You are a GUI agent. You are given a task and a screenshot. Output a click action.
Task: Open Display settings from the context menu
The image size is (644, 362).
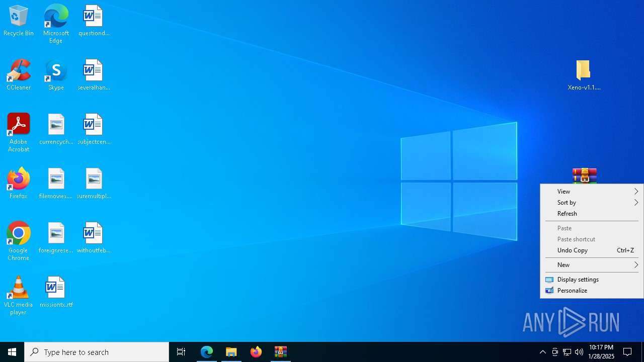pyautogui.click(x=592, y=280)
